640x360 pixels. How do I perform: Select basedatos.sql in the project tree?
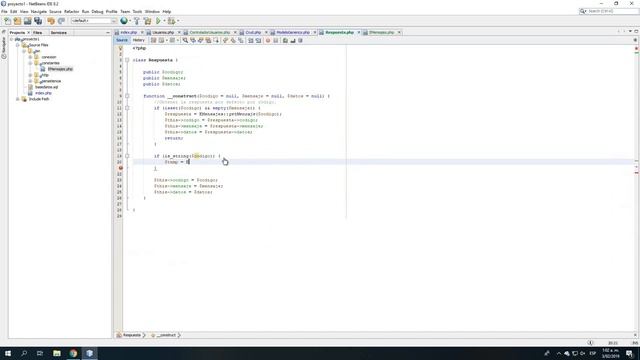[x=46, y=87]
